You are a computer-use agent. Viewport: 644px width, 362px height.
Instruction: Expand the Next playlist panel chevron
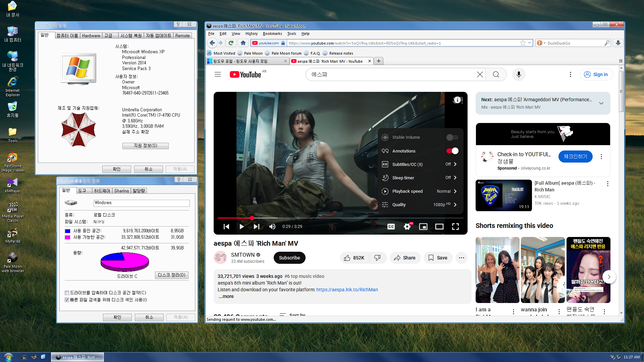(x=601, y=103)
